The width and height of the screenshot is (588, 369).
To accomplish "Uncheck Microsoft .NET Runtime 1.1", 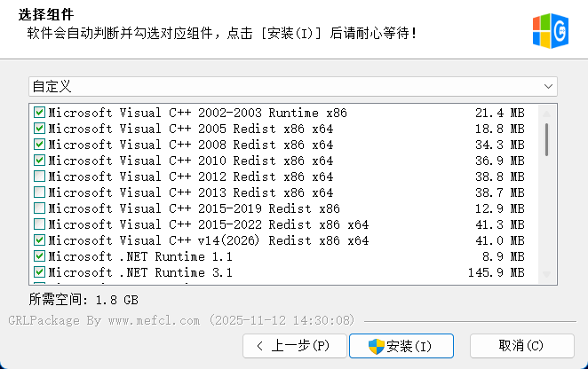I will point(39,256).
